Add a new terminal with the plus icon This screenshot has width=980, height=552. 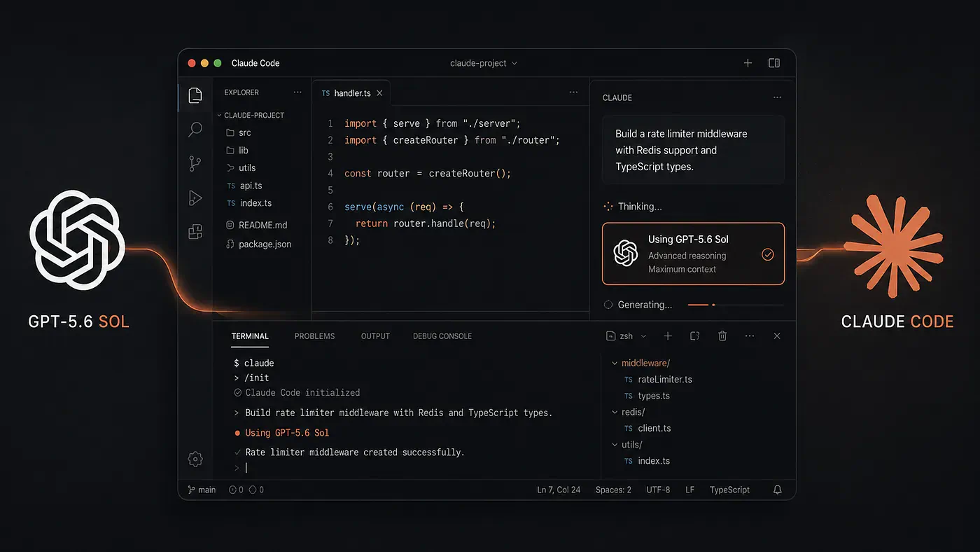668,336
